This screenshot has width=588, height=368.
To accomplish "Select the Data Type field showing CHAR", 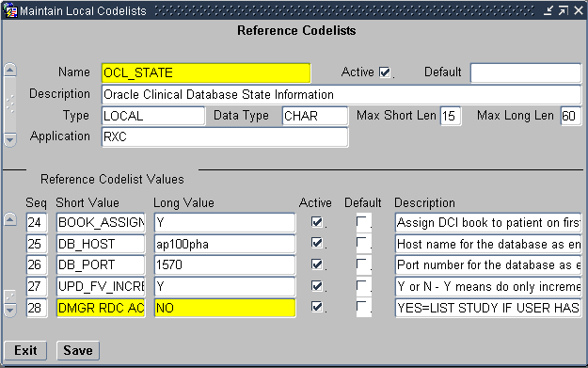I will click(315, 116).
